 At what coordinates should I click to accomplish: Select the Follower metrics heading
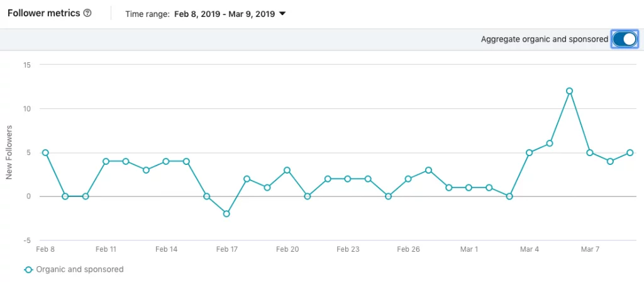coord(43,13)
